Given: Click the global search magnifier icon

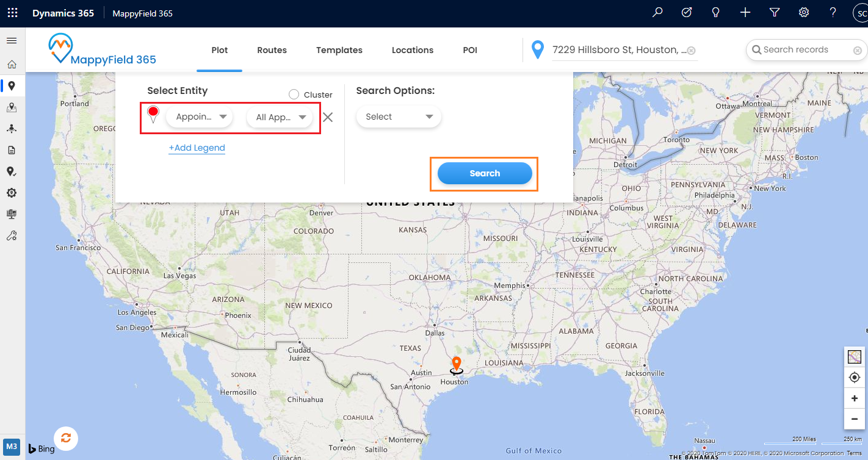Looking at the screenshot, I should [x=657, y=12].
